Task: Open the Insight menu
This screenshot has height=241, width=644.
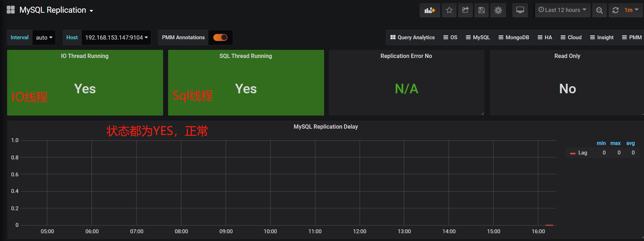Action: click(602, 37)
